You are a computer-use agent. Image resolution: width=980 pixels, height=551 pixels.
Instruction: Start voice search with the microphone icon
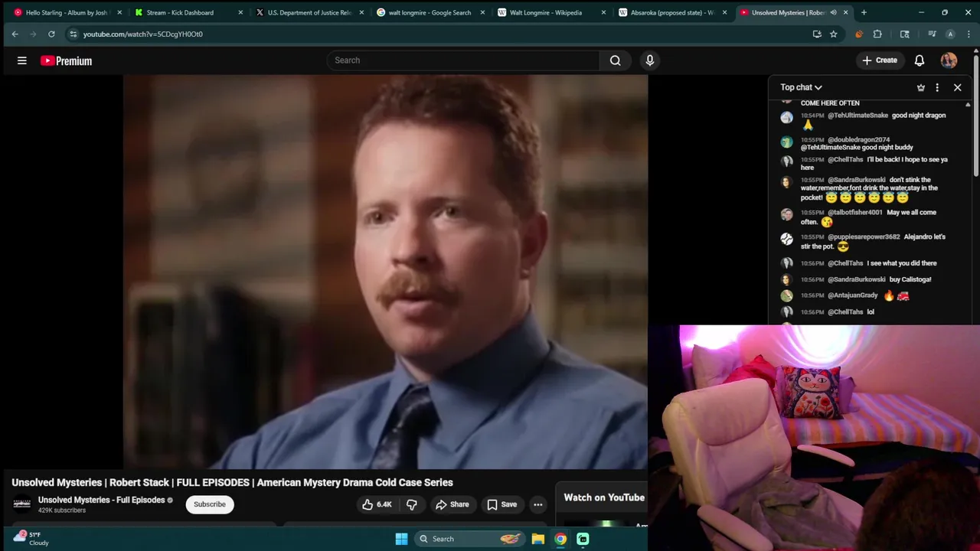650,60
